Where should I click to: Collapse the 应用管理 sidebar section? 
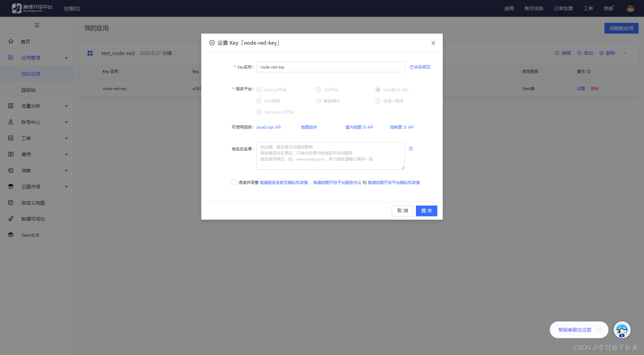point(66,58)
